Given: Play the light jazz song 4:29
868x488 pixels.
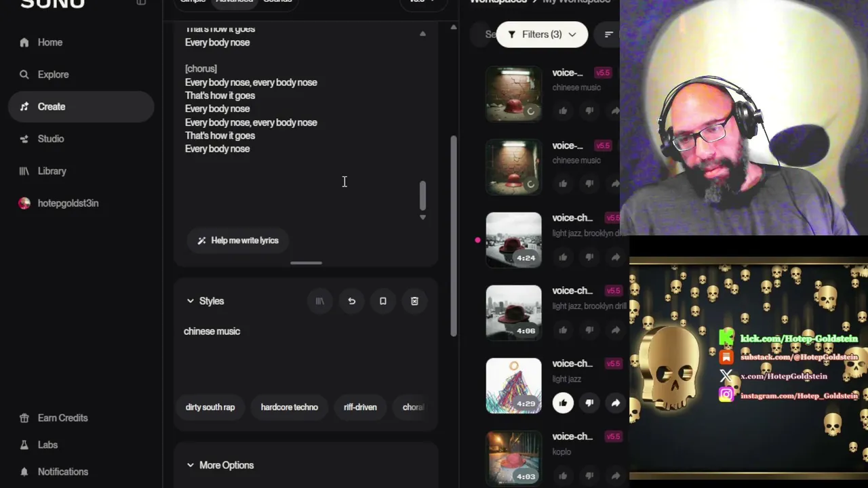Looking at the screenshot, I should point(514,386).
